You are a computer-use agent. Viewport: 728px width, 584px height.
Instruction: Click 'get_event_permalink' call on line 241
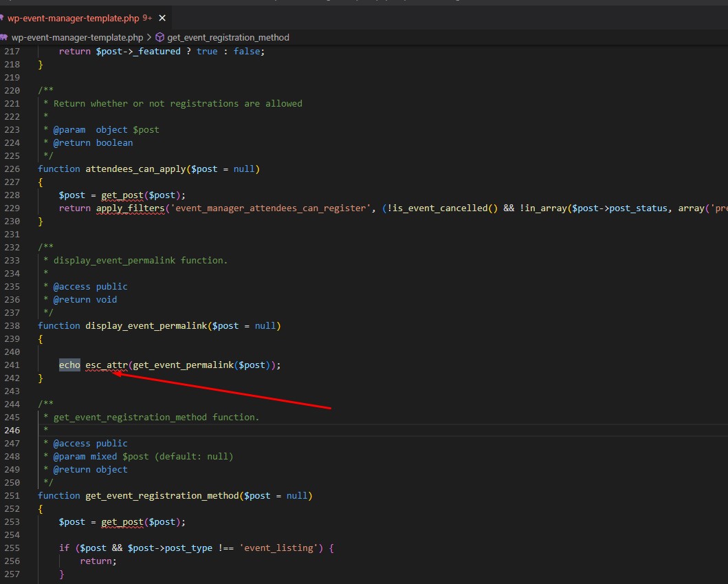click(x=183, y=365)
